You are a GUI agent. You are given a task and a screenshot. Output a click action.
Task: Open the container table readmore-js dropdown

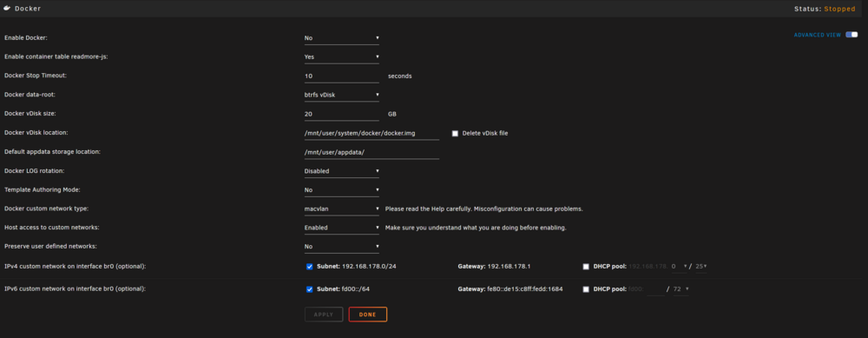(341, 56)
